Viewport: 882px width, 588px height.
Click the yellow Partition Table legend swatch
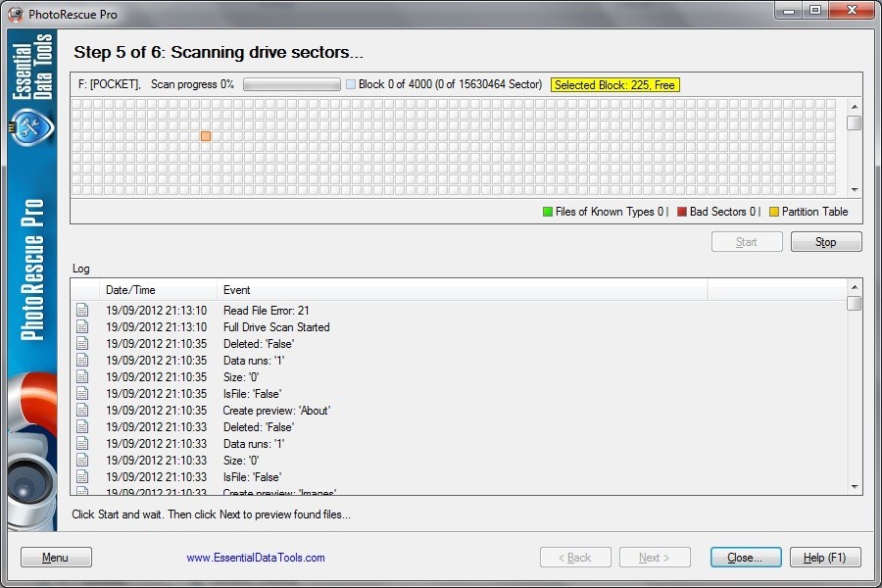[774, 212]
